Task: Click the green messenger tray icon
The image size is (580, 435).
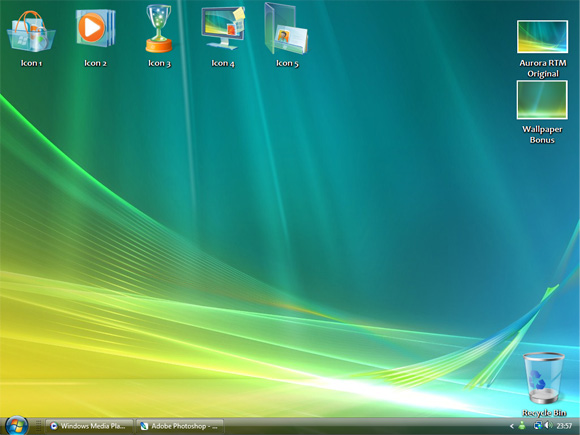Action: pyautogui.click(x=522, y=426)
